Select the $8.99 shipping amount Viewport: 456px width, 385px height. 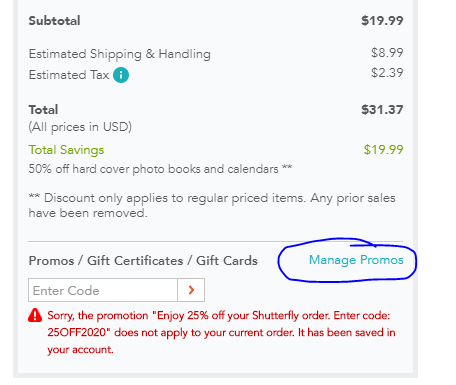[387, 53]
